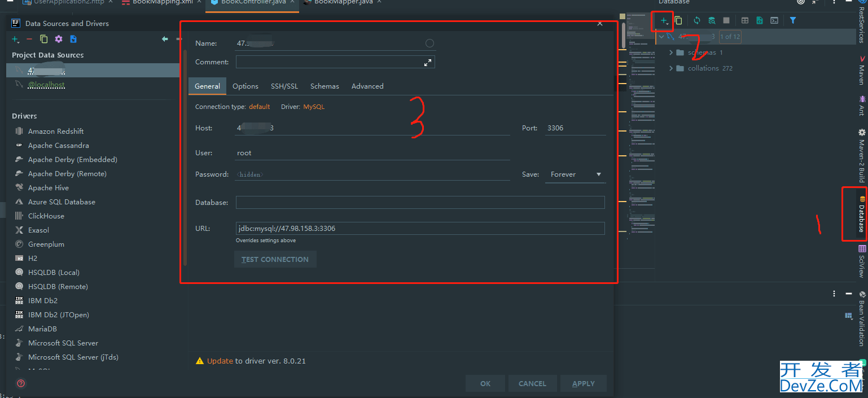Open the data source properties icon in the Database toolbar
Image resolution: width=868 pixels, height=398 pixels.
tap(712, 20)
